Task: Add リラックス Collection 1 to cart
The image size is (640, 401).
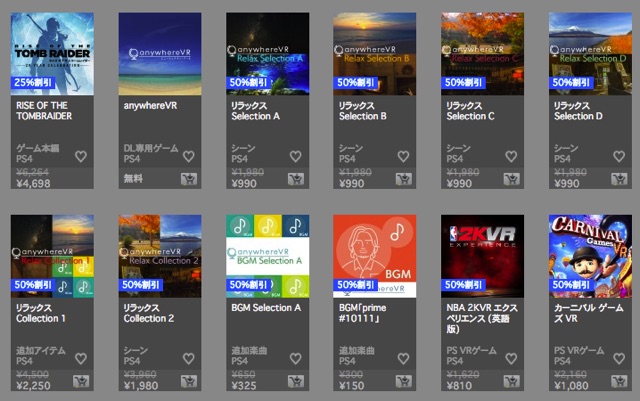Action: [81, 381]
